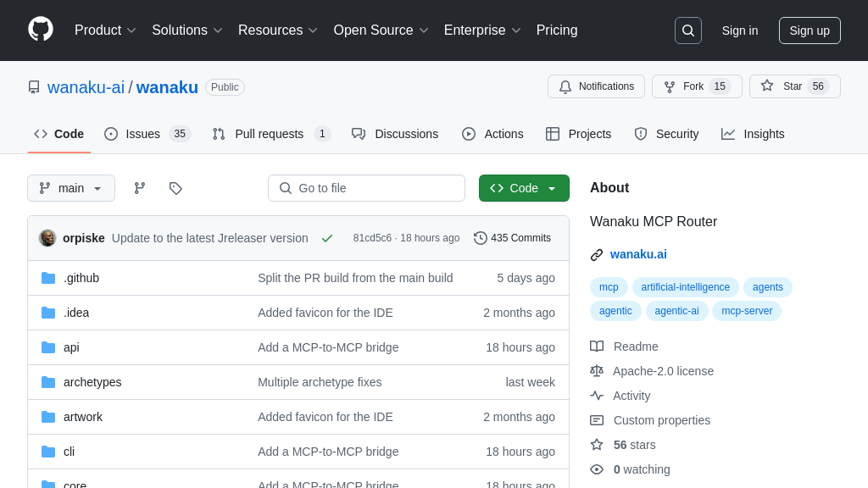Open the Issues tab
The image size is (868, 488).
(x=147, y=134)
